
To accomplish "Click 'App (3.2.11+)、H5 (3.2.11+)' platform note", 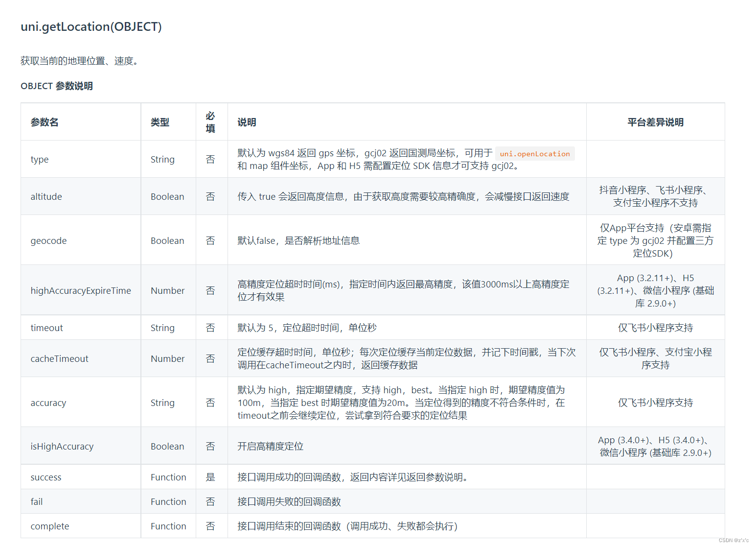I will point(655,290).
